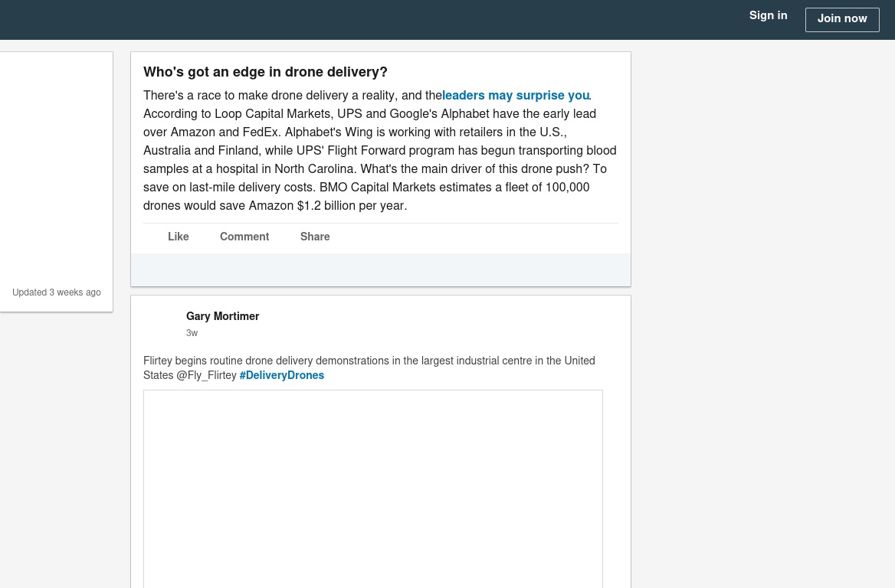Screen dimensions: 895x588
Task: Click the article paragraph about Loop Capital Markets
Action: (380, 151)
